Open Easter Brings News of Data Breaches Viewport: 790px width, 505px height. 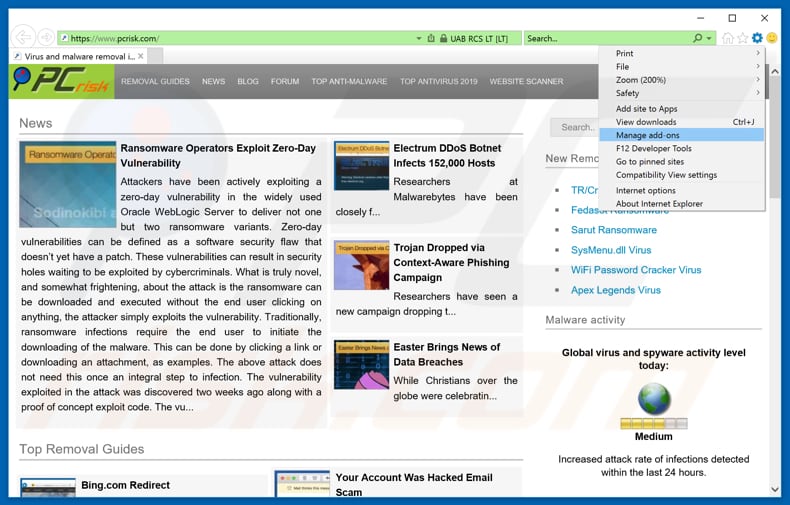[447, 354]
